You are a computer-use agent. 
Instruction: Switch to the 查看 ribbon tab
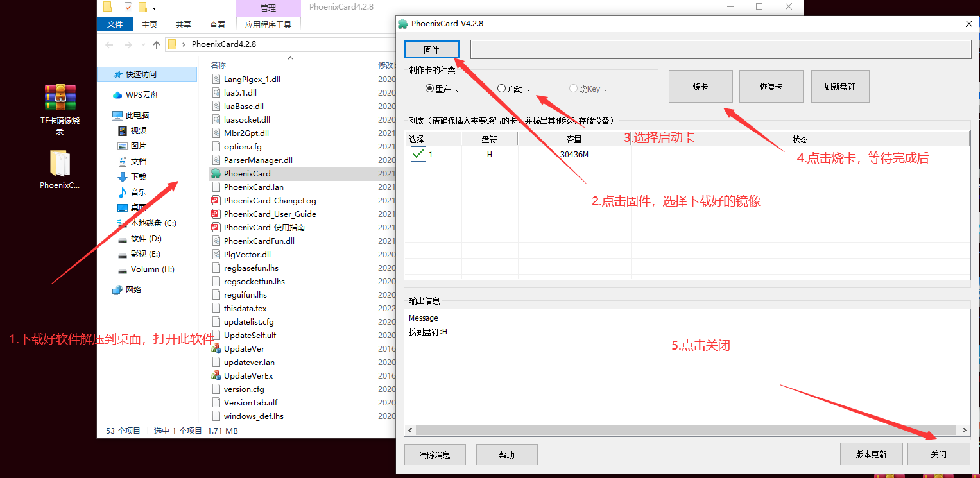click(x=218, y=24)
